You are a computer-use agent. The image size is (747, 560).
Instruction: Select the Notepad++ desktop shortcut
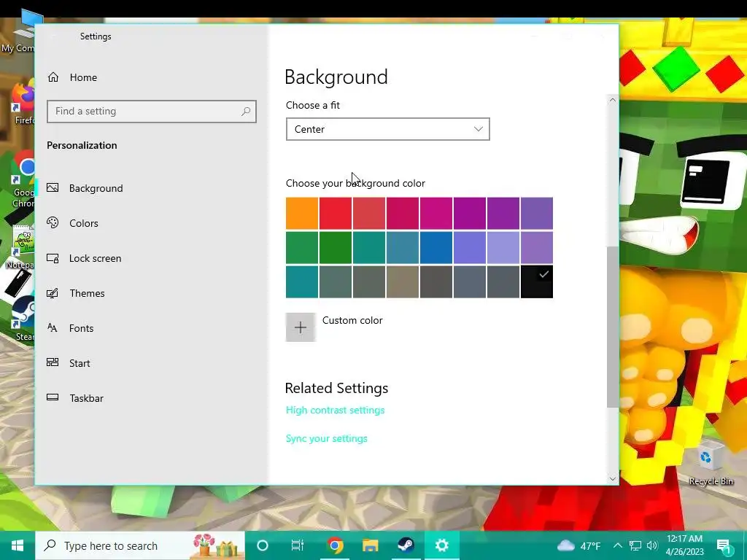click(x=20, y=248)
